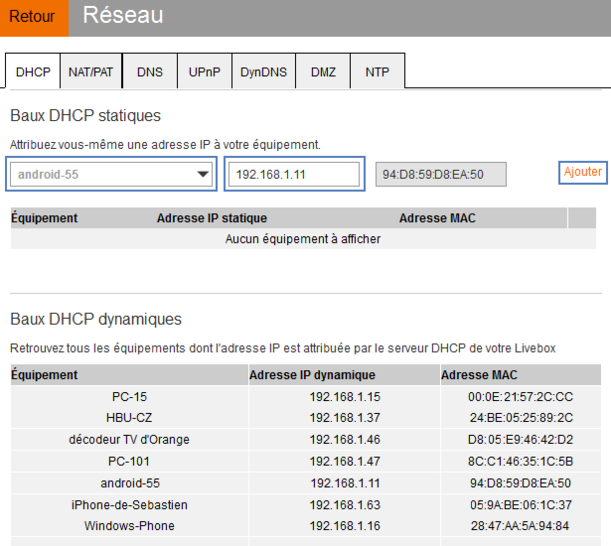611x546 pixels.
Task: Select the PC-15 row in dynamic leases
Action: coord(128,397)
